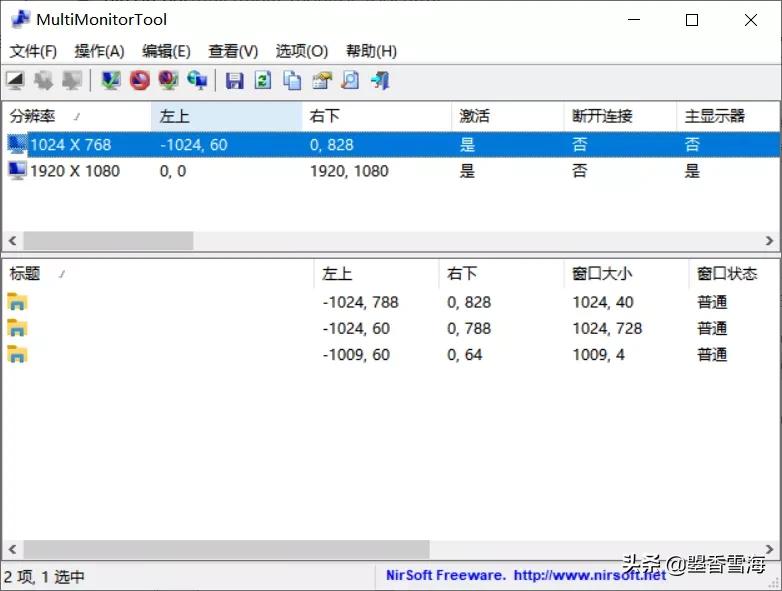Image resolution: width=782 pixels, height=591 pixels.
Task: Open the 帮助(H) menu
Action: tap(372, 51)
